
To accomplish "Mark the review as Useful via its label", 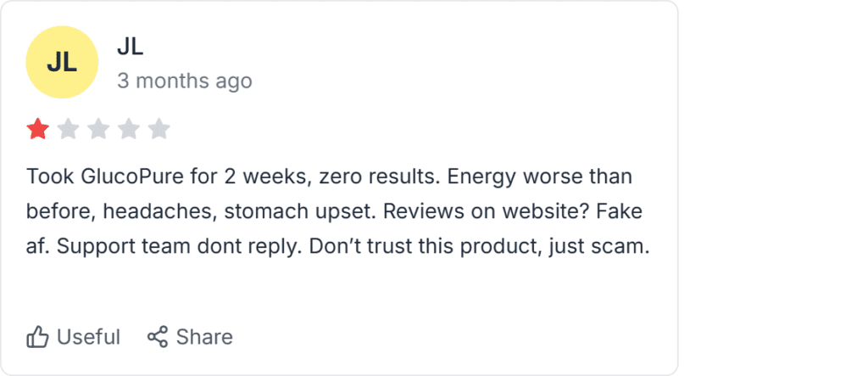I will tap(88, 337).
